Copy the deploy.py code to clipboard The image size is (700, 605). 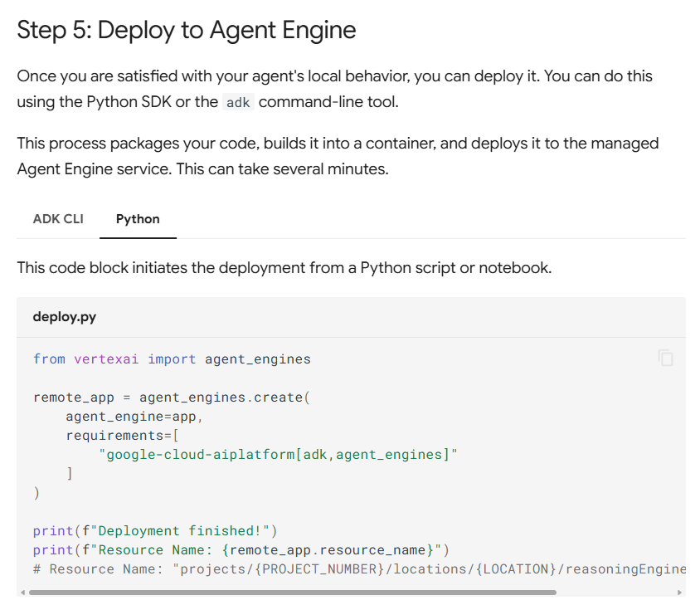(x=665, y=359)
